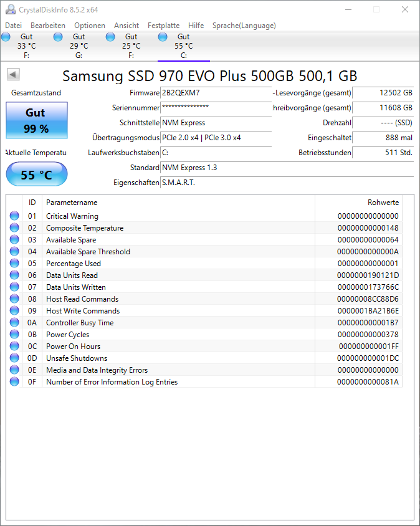Click the Firmware field 2B2QEXM7
This screenshot has height=526, width=420.
click(216, 93)
